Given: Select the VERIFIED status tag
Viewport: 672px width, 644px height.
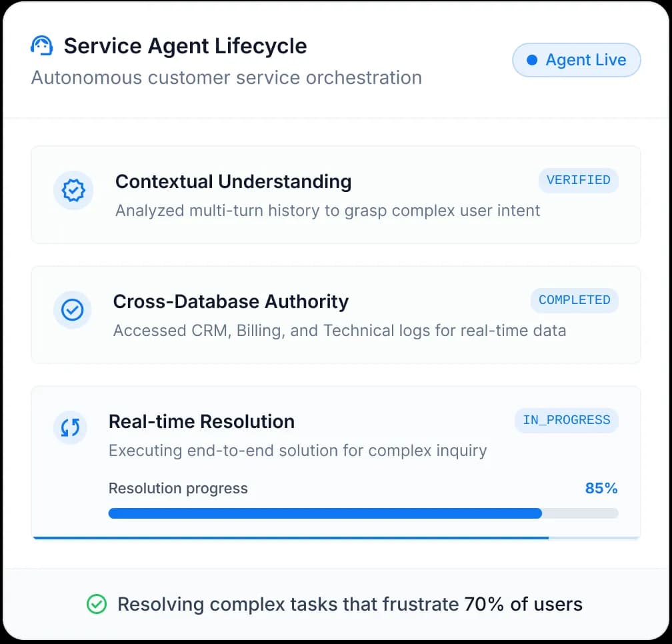Looking at the screenshot, I should [578, 180].
